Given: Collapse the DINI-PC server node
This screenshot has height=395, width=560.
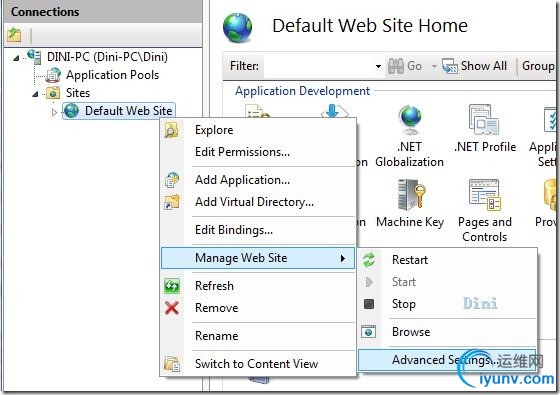Looking at the screenshot, I should point(16,58).
